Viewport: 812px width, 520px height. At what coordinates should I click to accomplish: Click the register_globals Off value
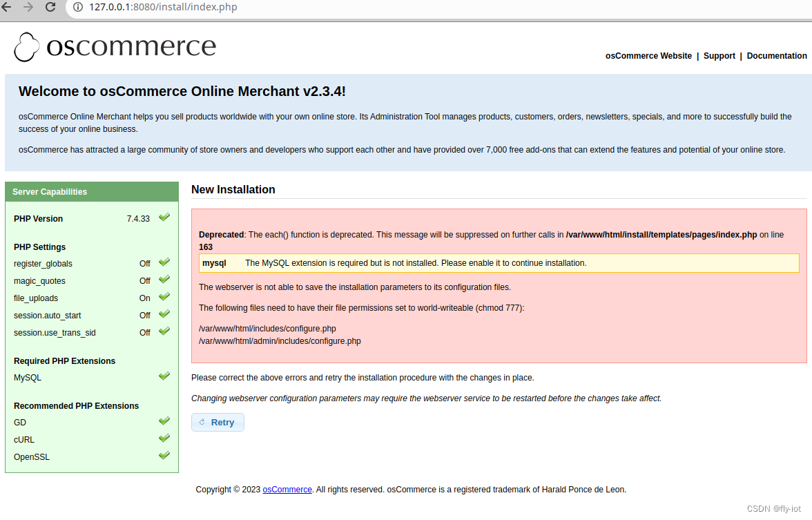tap(144, 264)
